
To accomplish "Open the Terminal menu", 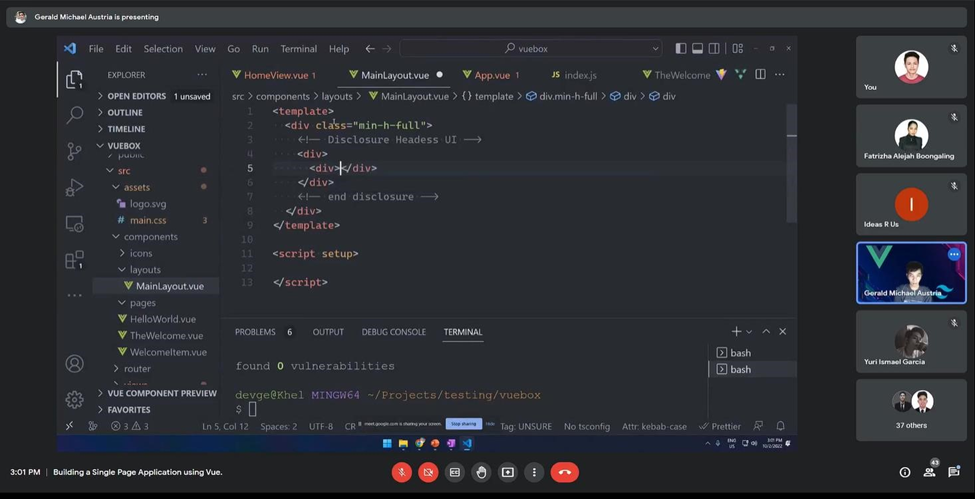I will coord(298,49).
